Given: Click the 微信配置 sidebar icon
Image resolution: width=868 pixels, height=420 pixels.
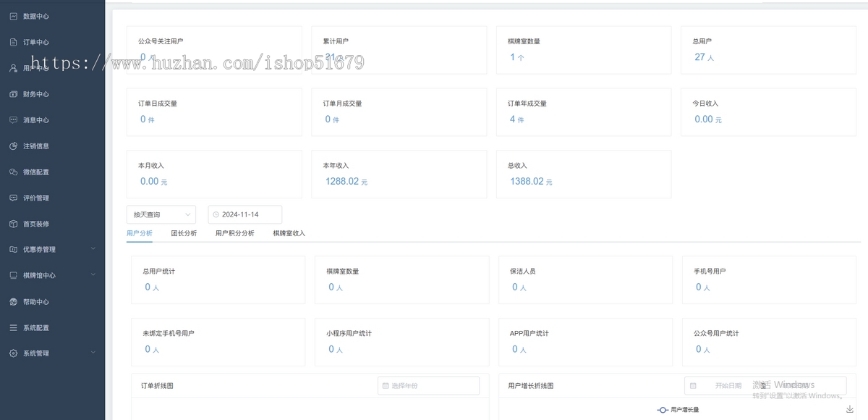Looking at the screenshot, I should click(x=13, y=172).
